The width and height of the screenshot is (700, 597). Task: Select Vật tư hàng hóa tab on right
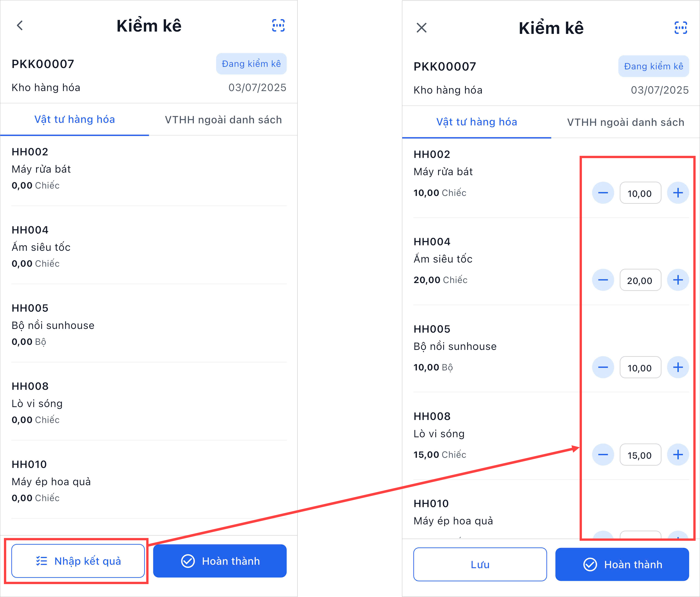click(477, 122)
